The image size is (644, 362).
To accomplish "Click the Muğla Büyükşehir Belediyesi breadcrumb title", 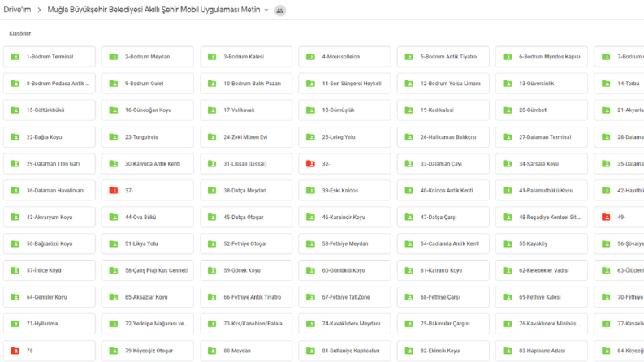I will pos(153,10).
